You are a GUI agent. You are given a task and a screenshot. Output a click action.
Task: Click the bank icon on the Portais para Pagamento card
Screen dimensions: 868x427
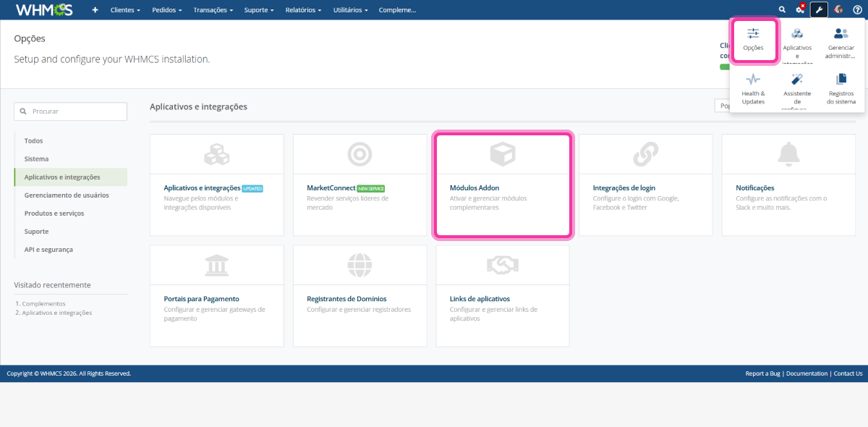pos(217,265)
